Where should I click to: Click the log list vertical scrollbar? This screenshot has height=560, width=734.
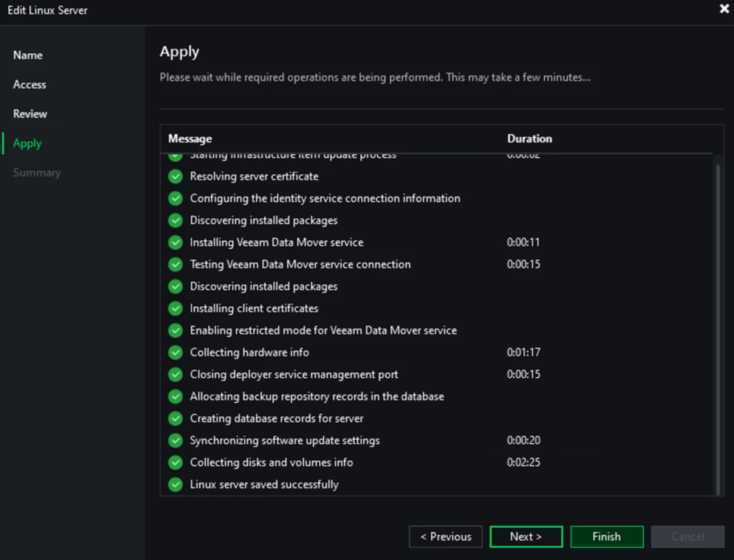[x=718, y=323]
